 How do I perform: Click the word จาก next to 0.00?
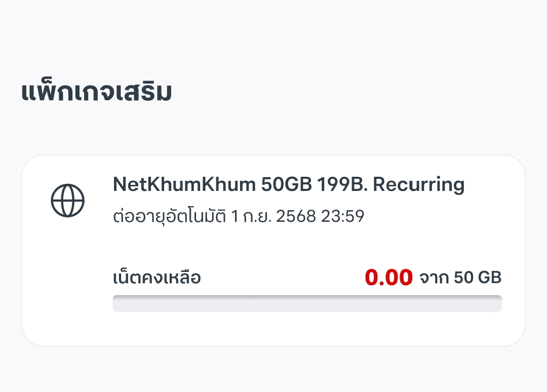point(434,278)
